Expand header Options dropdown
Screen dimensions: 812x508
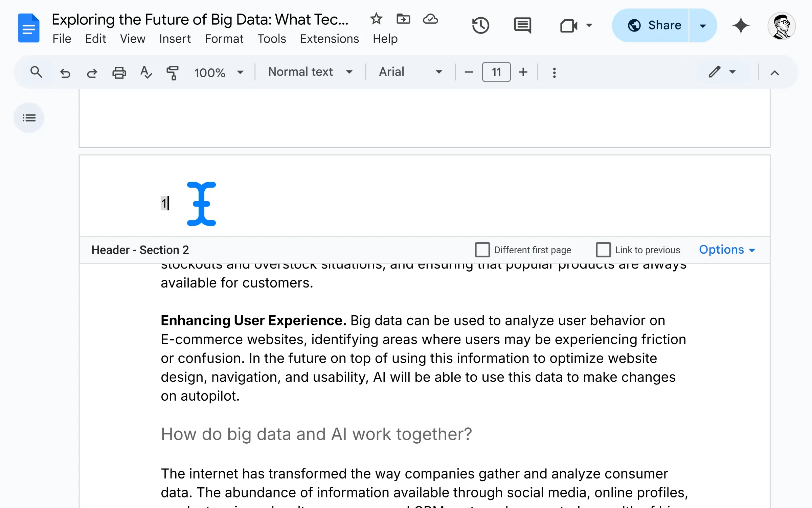727,250
